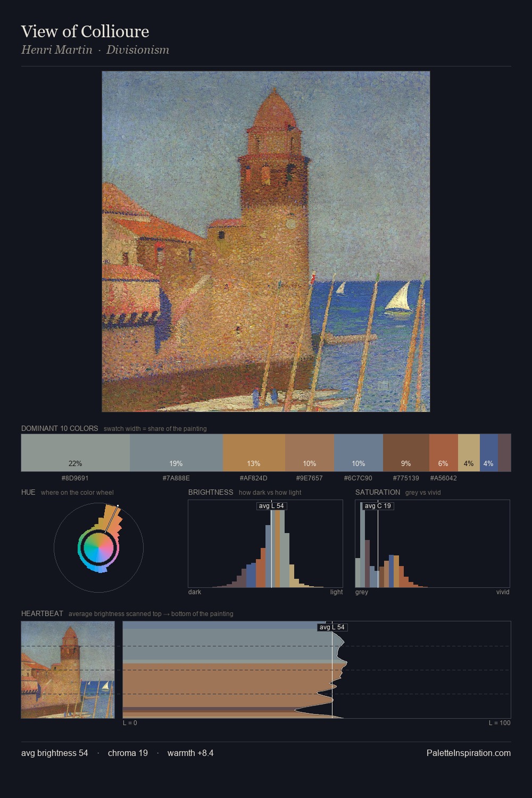Click the subtitle 'Henri Martin · Divisionism'
This screenshot has width=532, height=798.
95,50
